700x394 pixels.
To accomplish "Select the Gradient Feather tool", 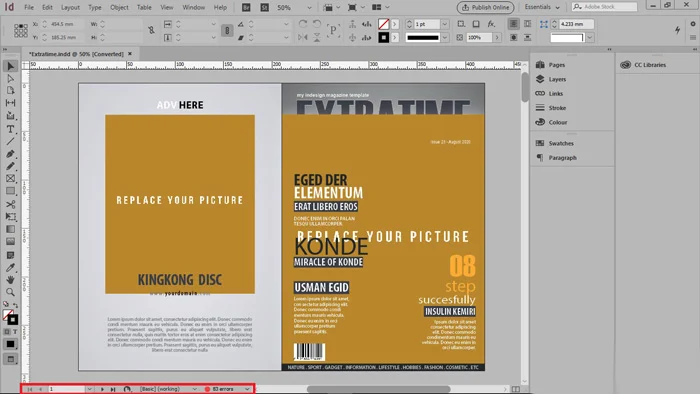I will [x=10, y=241].
